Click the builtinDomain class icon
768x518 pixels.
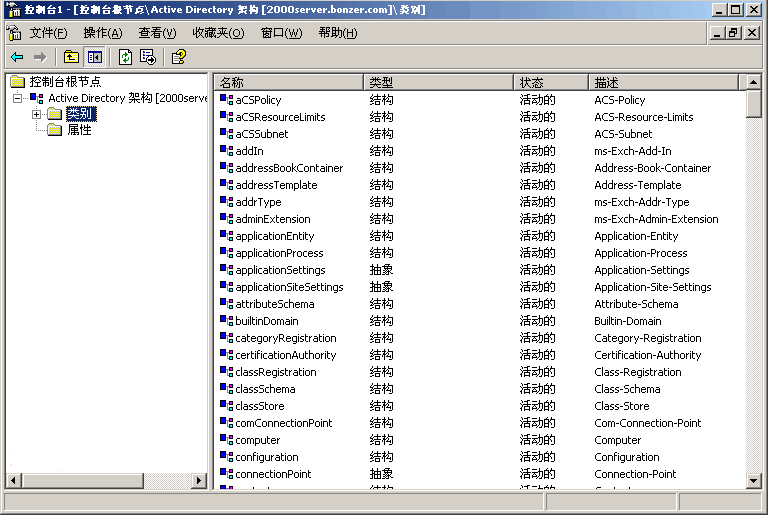pyautogui.click(x=226, y=321)
